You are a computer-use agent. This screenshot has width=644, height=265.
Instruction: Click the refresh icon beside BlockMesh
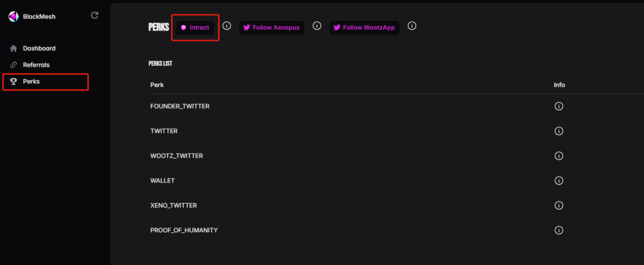coord(94,15)
